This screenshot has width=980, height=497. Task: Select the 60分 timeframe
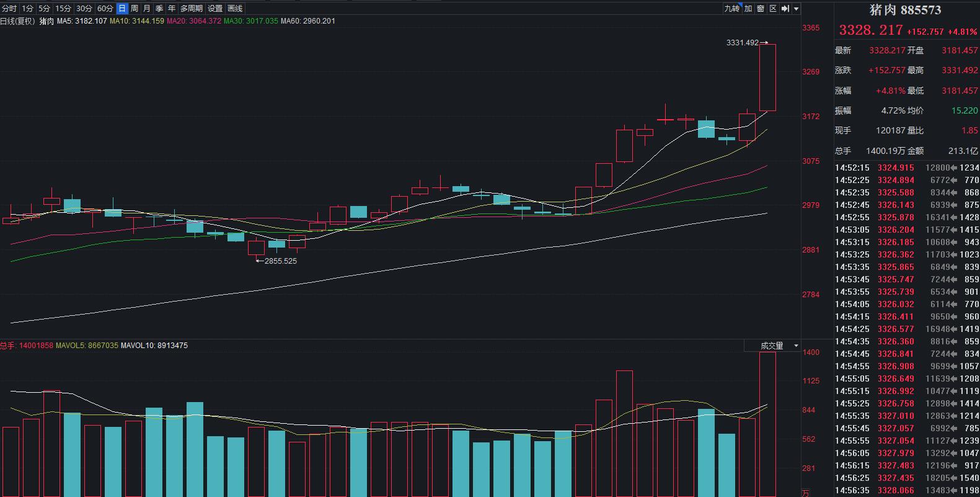pos(105,9)
